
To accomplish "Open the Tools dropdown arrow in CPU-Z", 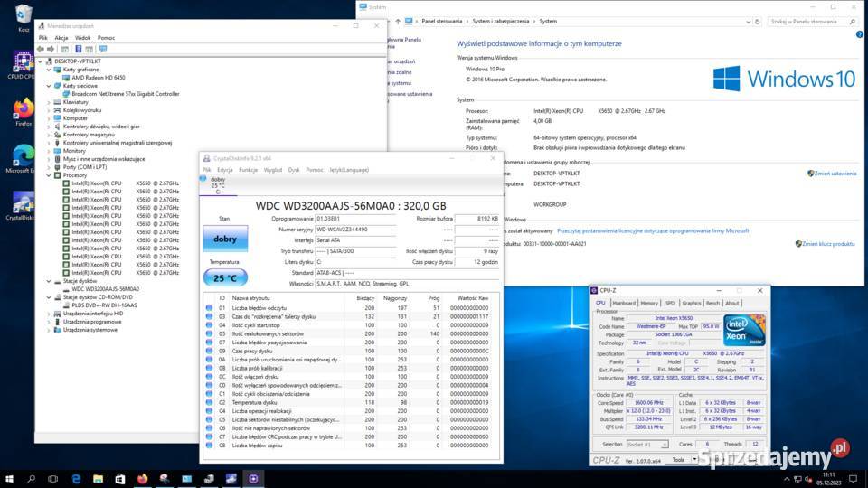I will 694,460.
